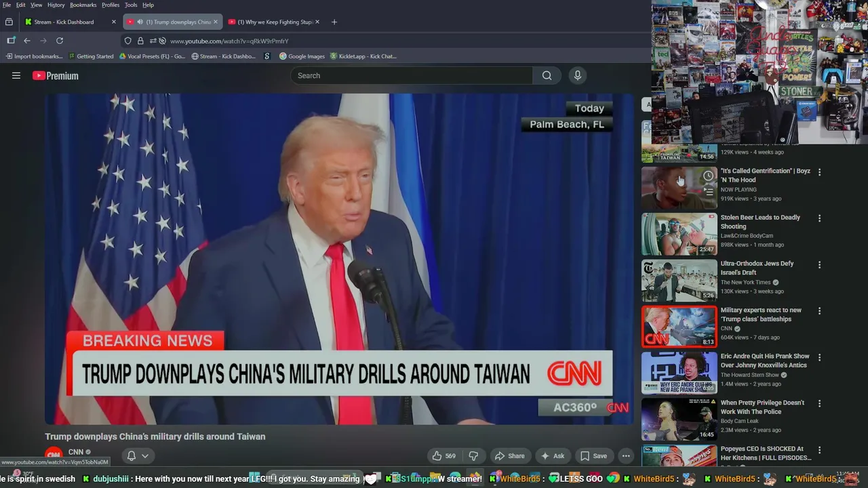The height and width of the screenshot is (488, 868).
Task: Go to YouTube Premium home logo
Action: click(x=56, y=76)
